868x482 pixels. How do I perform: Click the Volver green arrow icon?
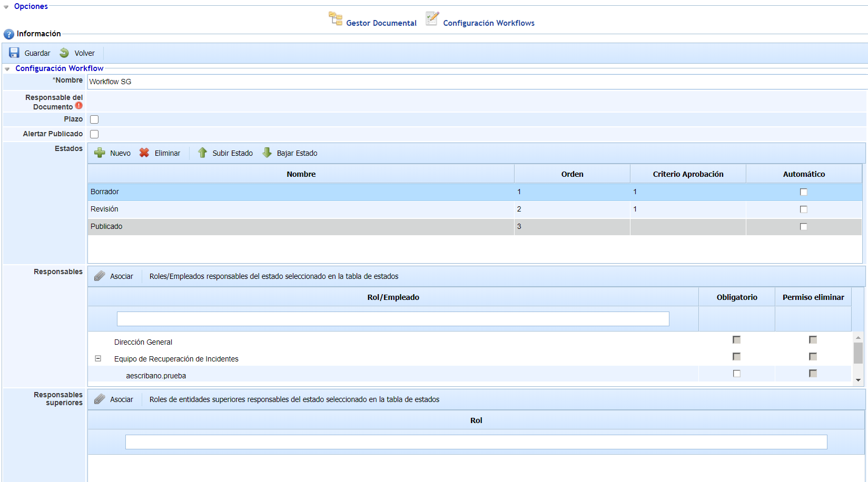point(64,53)
